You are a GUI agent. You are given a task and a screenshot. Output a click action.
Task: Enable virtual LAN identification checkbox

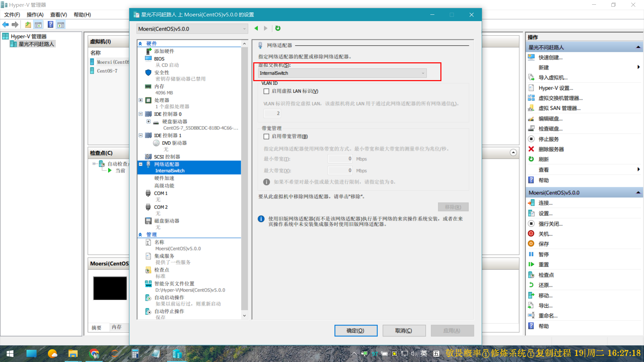(266, 91)
